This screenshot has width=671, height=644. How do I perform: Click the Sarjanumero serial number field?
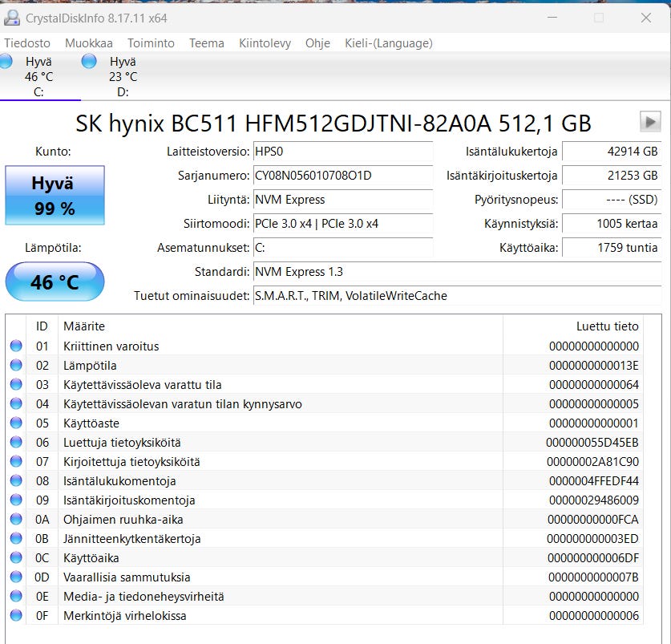tap(342, 176)
